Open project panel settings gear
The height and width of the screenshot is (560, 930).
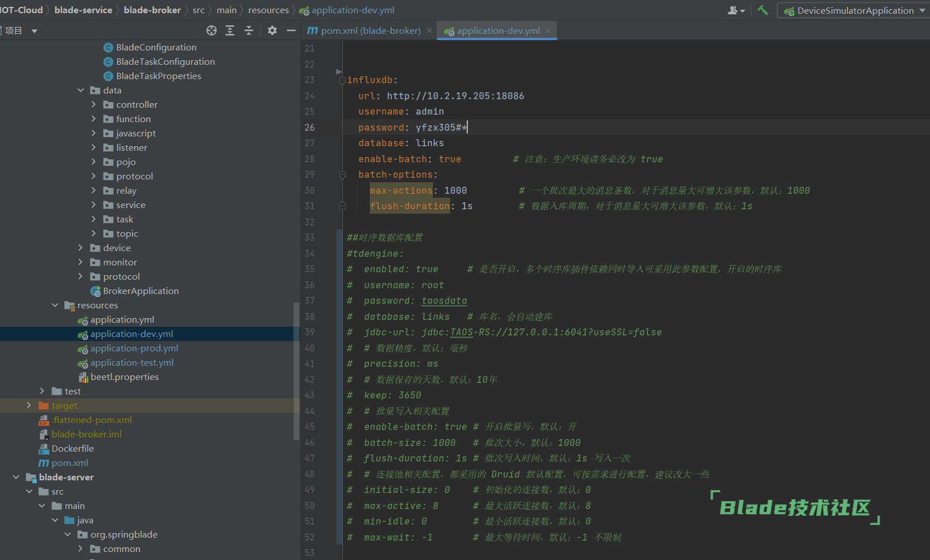coord(272,30)
